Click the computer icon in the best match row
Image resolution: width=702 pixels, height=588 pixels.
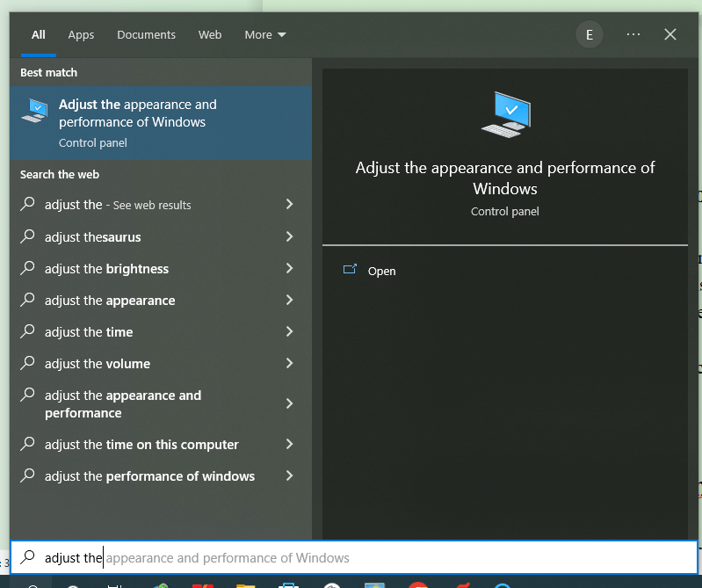click(34, 110)
